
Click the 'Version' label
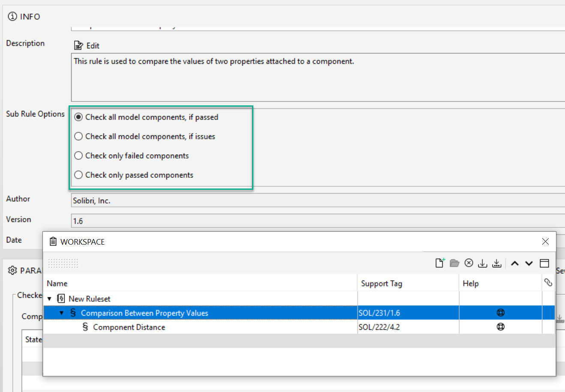tap(18, 219)
